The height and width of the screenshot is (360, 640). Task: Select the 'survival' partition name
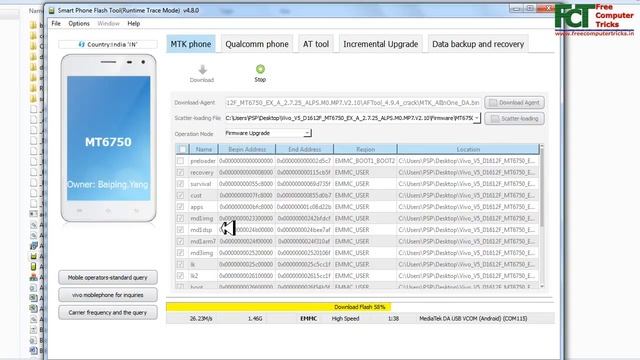(x=200, y=184)
